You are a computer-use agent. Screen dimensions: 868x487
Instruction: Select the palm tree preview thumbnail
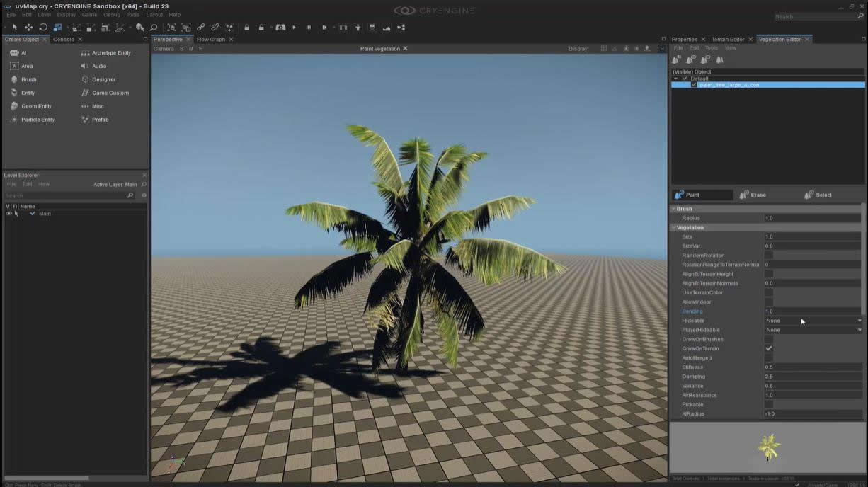click(x=768, y=447)
